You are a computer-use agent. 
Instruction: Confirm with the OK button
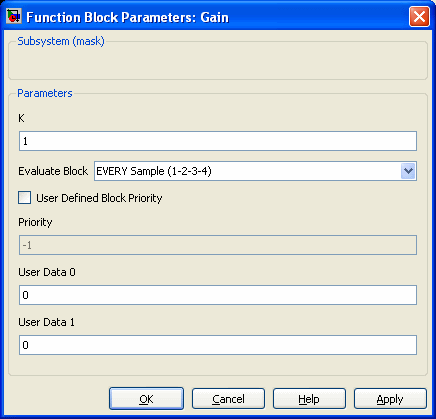click(x=146, y=399)
